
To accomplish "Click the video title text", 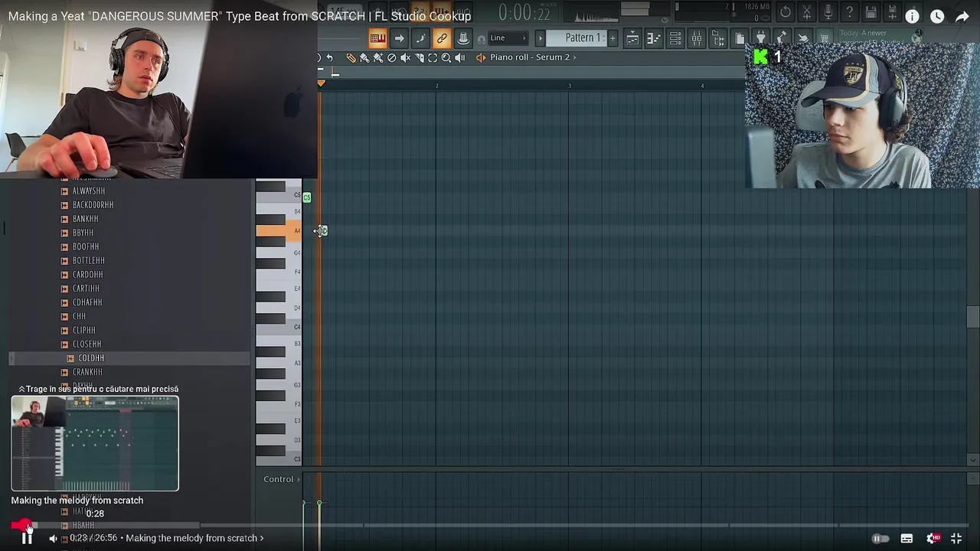I will point(240,16).
